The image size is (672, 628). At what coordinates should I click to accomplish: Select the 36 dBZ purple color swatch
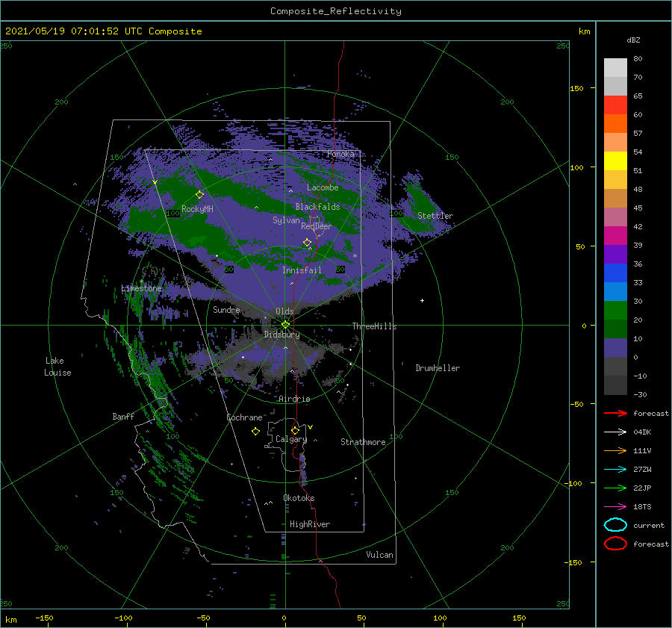pos(615,254)
